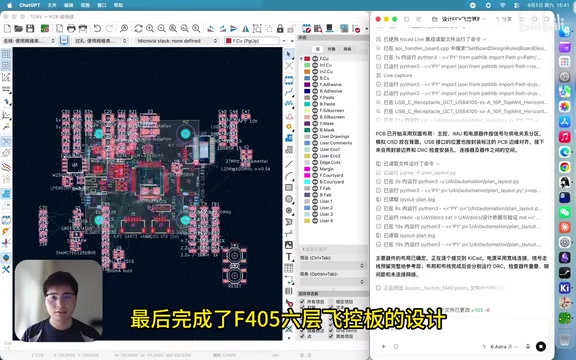Open the viewports (Option+Tab) dropdown
Image resolution: width=576 pixels, height=360 pixels.
pyautogui.click(x=332, y=281)
